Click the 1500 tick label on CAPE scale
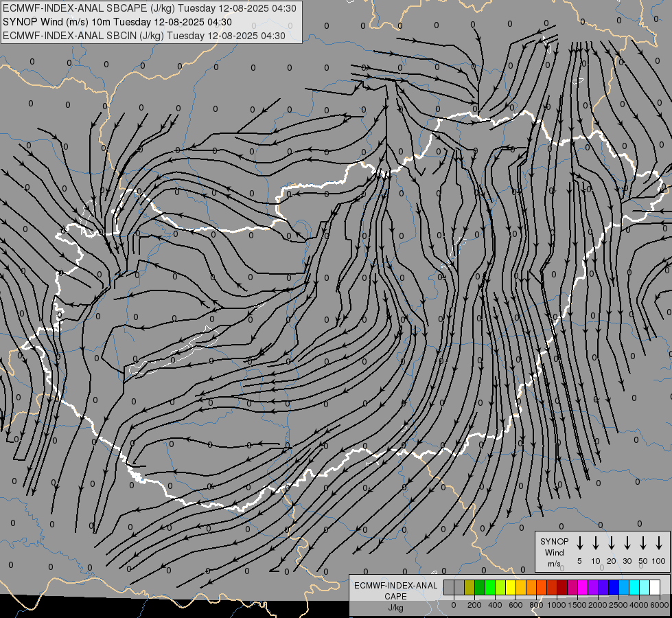 (x=577, y=605)
